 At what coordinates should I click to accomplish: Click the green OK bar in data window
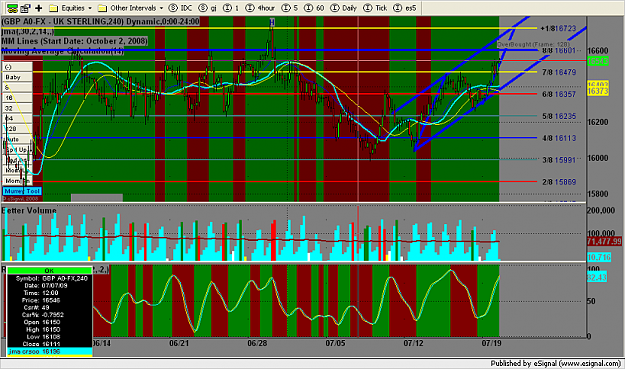[49, 271]
